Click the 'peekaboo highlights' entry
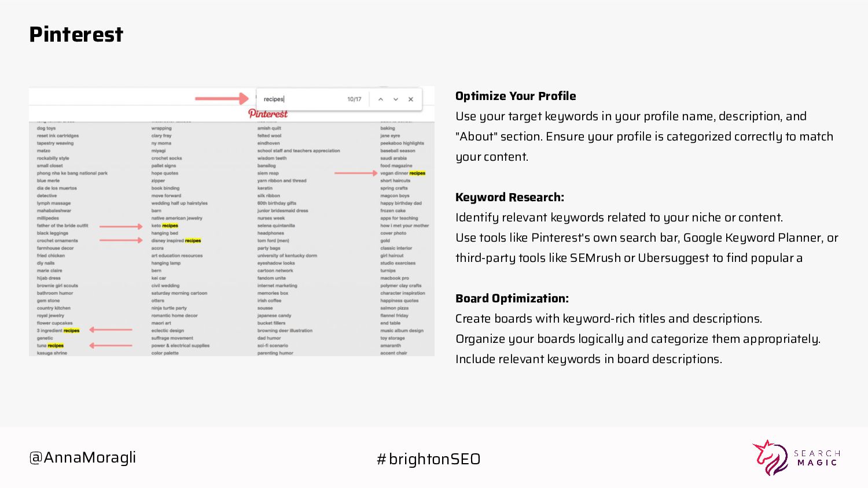 pos(402,143)
